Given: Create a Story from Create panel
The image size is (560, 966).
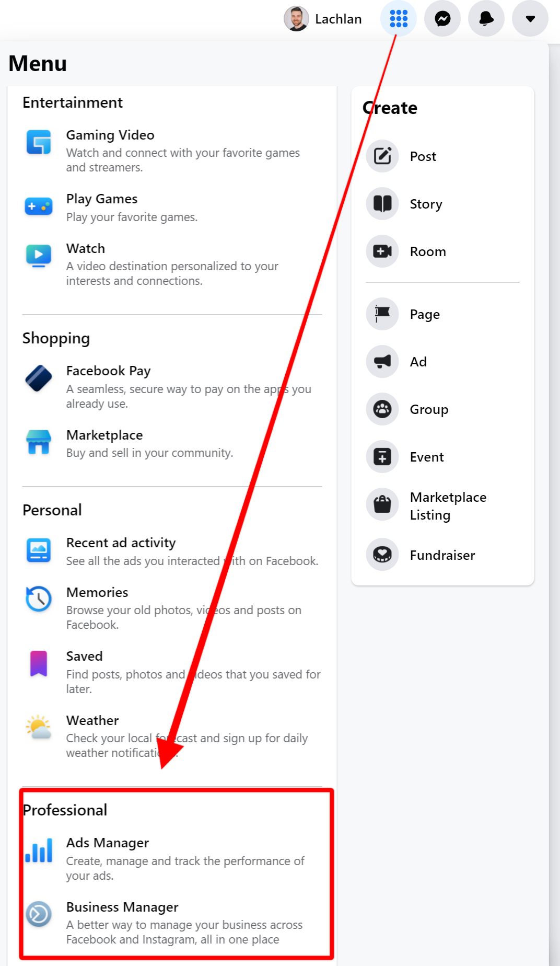Looking at the screenshot, I should pos(442,204).
